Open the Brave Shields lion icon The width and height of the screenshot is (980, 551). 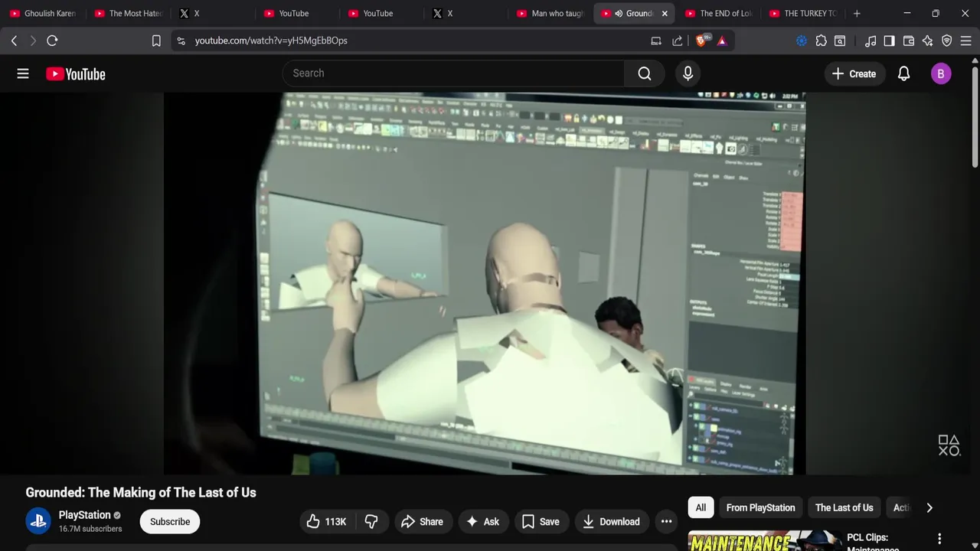pos(701,41)
